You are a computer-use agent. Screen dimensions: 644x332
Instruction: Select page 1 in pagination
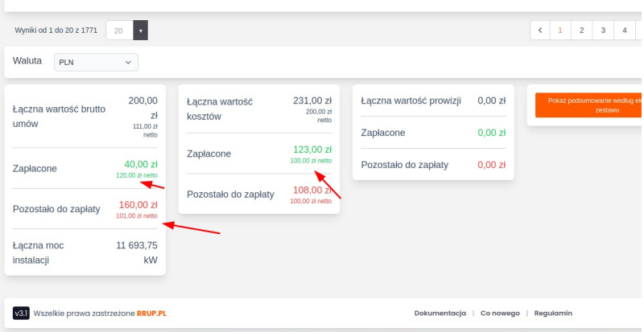click(561, 31)
